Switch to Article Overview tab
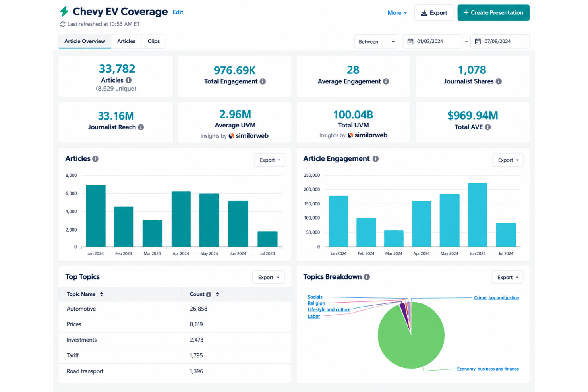Screen dimensions: 588x392 coord(85,41)
